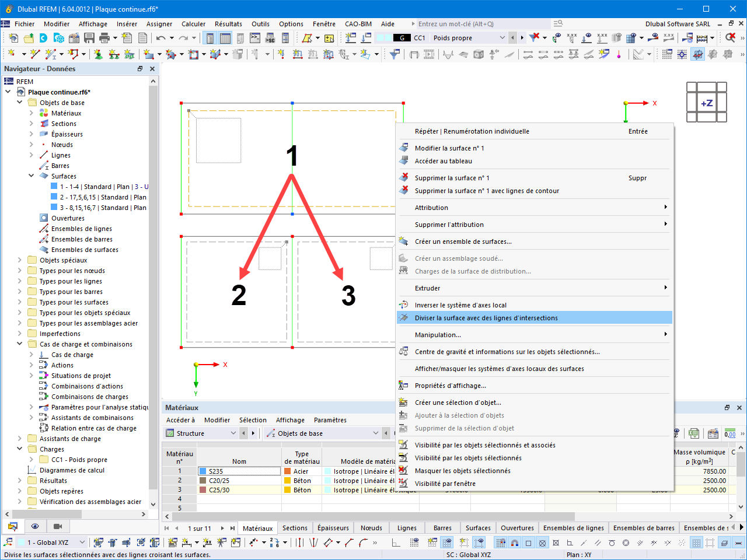Click the new line tool icon
Screen dimensions: 747x560
tap(36, 54)
